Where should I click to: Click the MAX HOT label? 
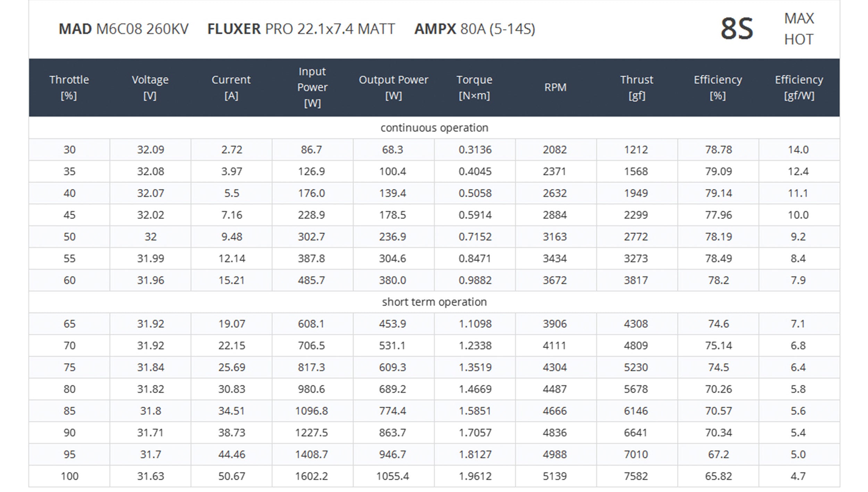(x=799, y=29)
